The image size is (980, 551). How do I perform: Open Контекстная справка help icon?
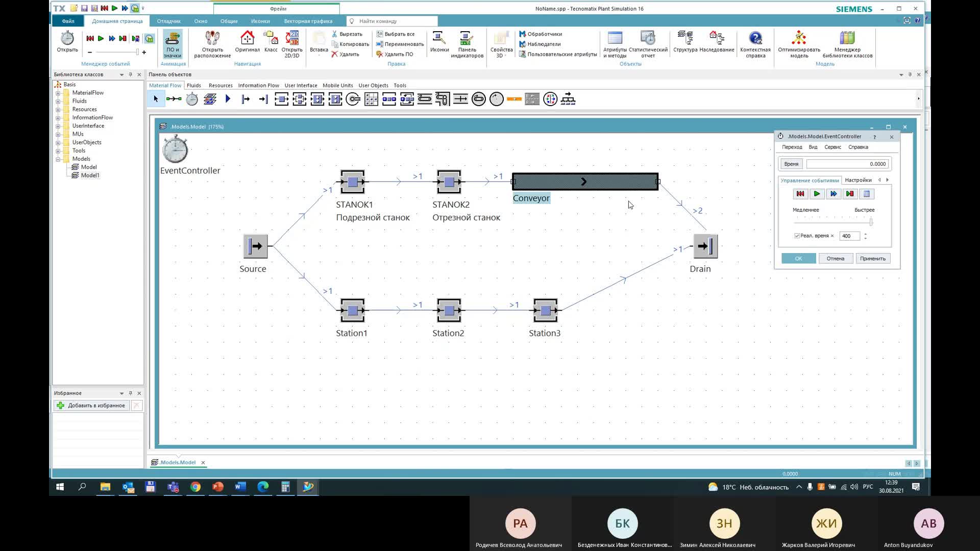pos(755,44)
